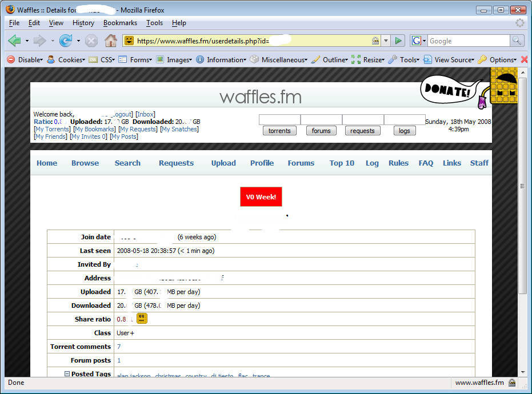
Task: Open the Forward history dropdown arrow
Action: [x=53, y=41]
